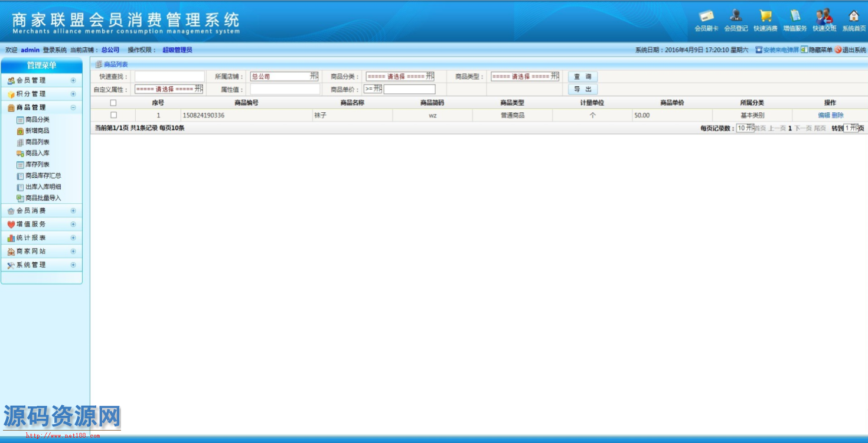This screenshot has height=443, width=868.
Task: Open the 增值服务 icon in header
Action: tap(795, 17)
